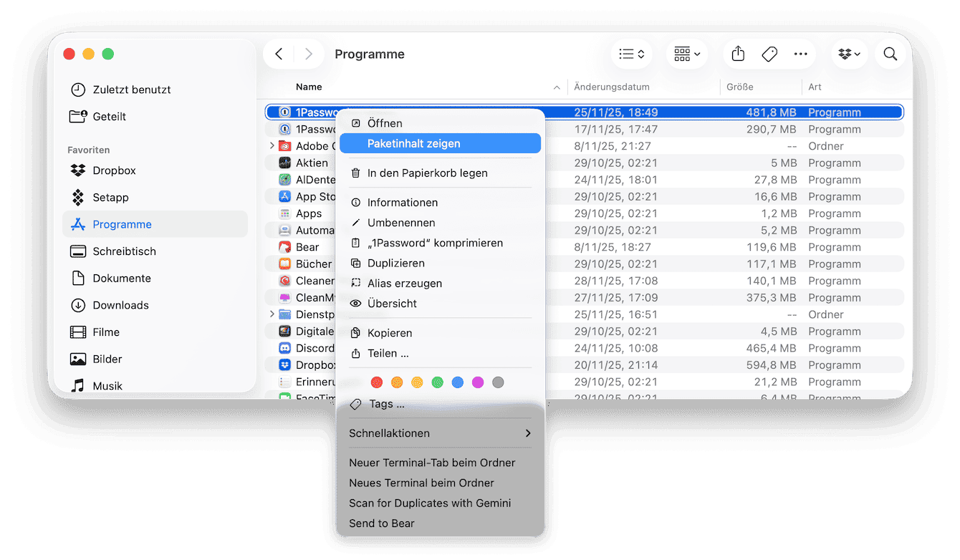Apply the red color tag
Viewport: 960px width, 560px height.
click(x=377, y=382)
